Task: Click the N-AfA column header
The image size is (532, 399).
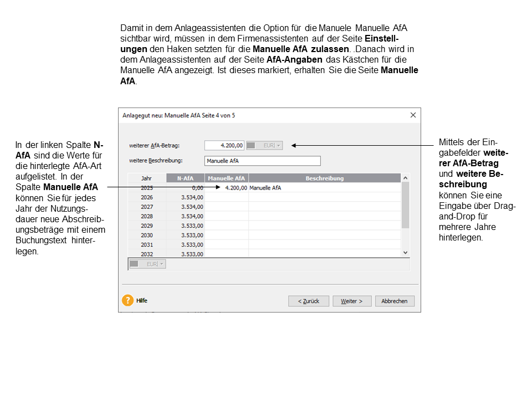Action: pos(185,178)
